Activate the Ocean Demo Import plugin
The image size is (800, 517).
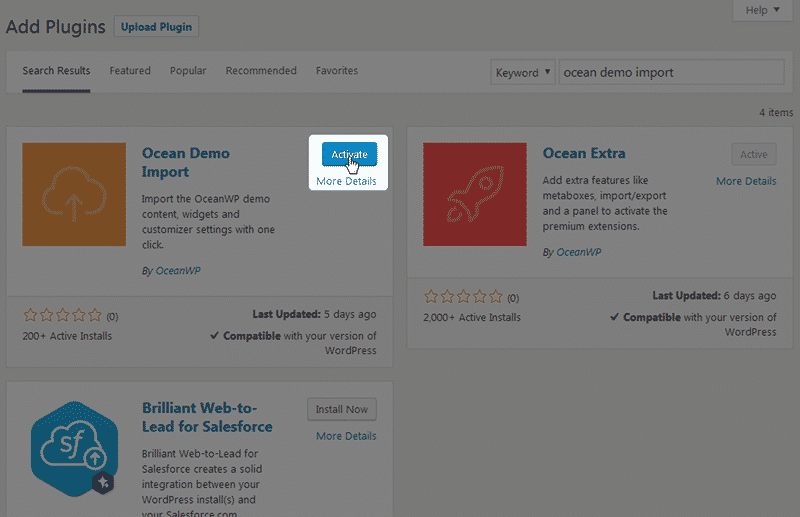point(349,154)
